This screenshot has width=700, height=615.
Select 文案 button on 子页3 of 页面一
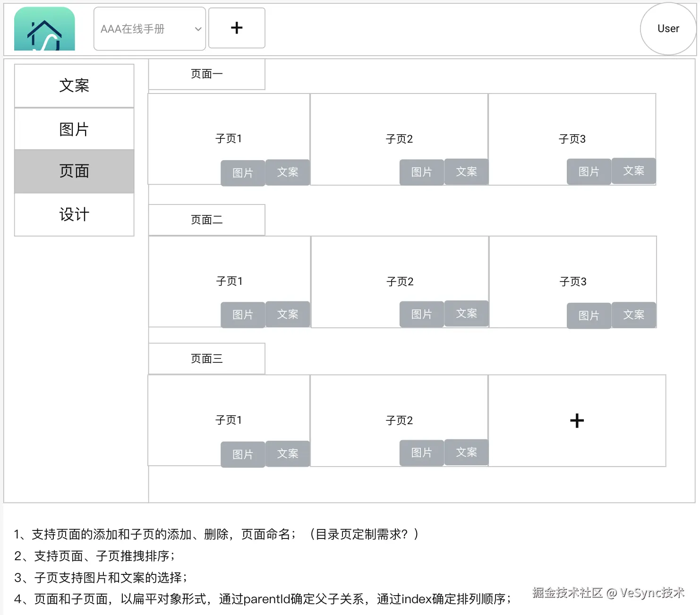633,171
